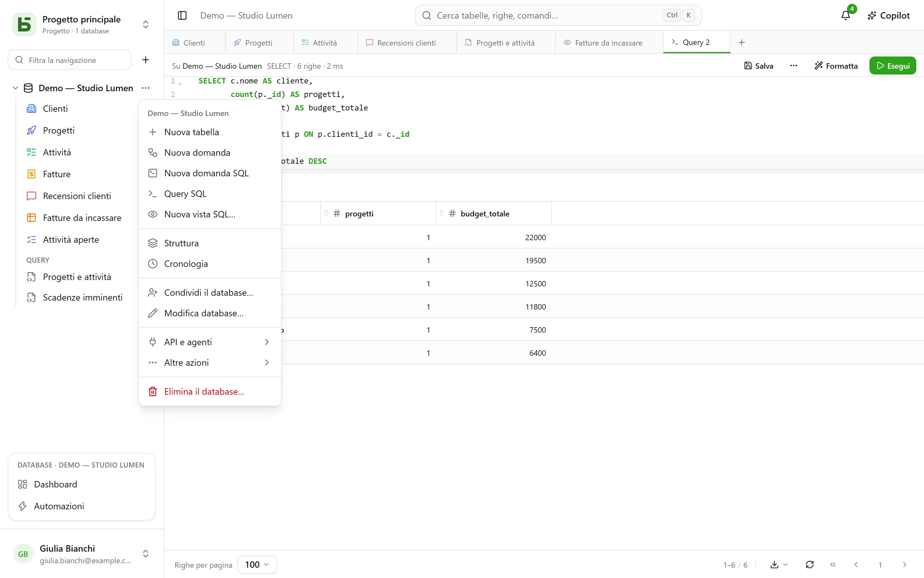Click the plus icon beside navigation filter

point(145,60)
